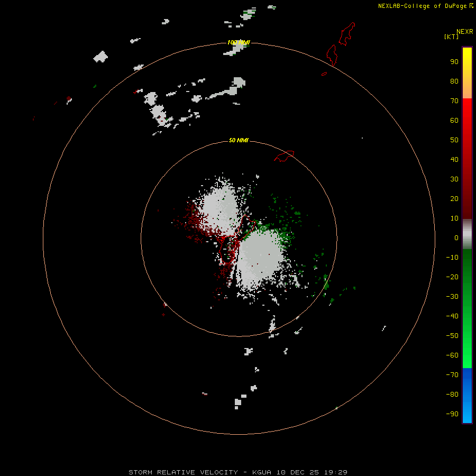
Task: Click the 60 value on the velocity scale
Action: 454,120
